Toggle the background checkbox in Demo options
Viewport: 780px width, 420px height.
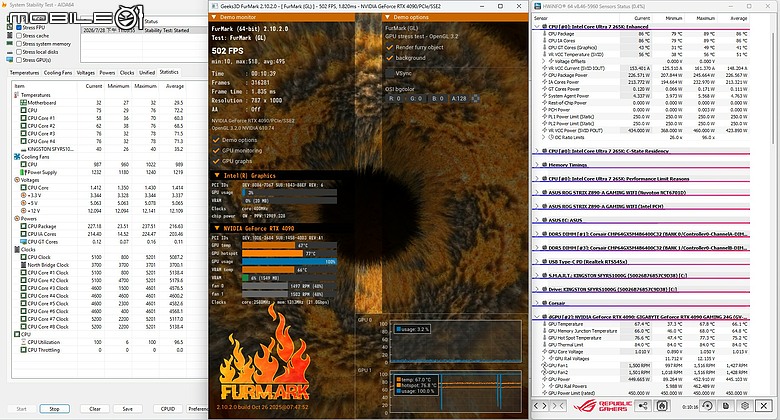tap(390, 58)
